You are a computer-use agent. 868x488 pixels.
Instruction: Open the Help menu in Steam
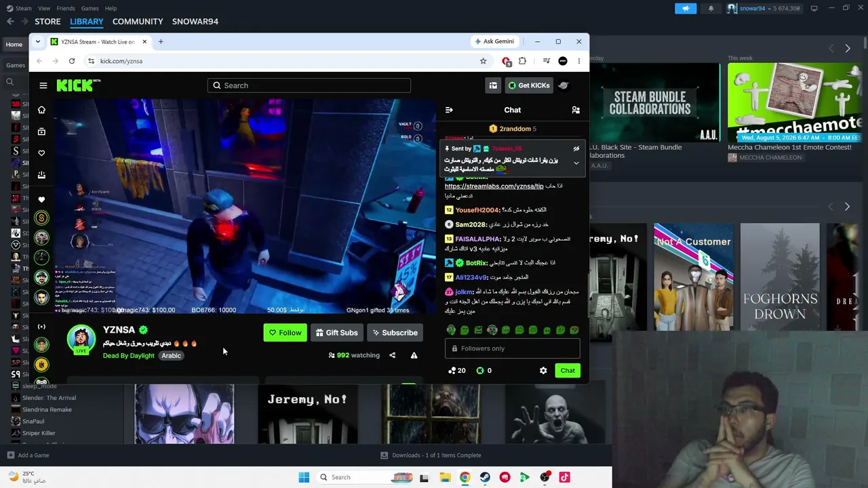click(x=111, y=8)
